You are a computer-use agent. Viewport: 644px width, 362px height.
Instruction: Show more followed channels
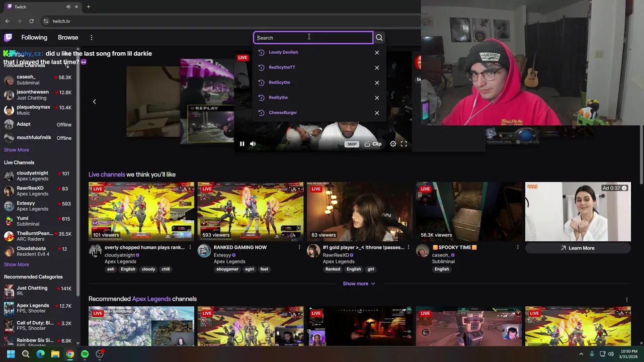click(17, 150)
